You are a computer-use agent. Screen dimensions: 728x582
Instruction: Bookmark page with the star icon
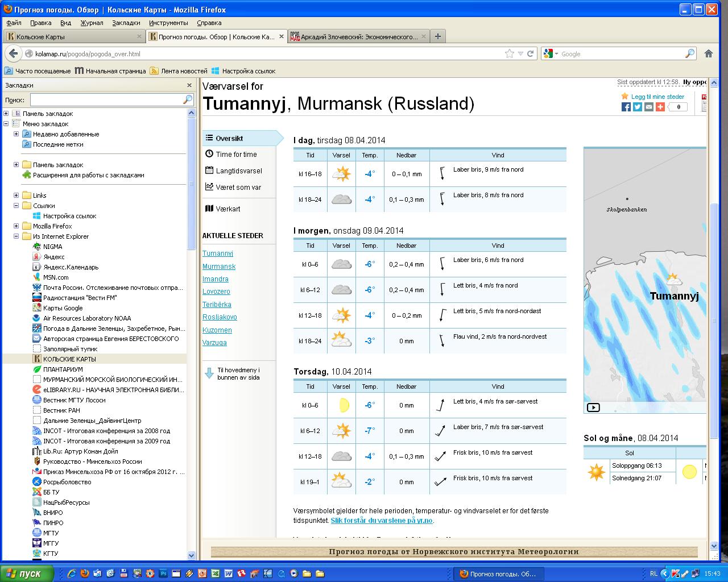click(x=509, y=53)
